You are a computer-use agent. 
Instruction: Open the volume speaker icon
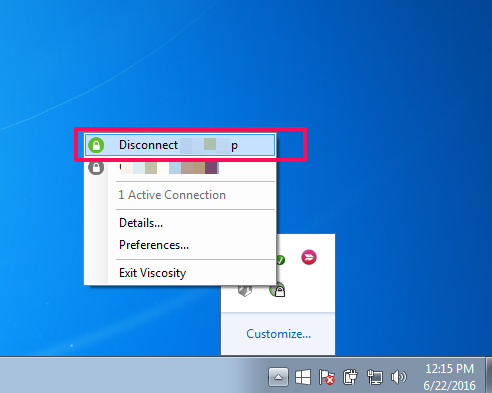point(399,378)
